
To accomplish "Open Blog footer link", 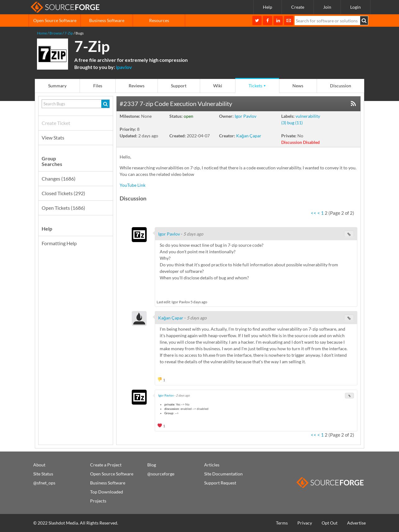I will click(152, 465).
